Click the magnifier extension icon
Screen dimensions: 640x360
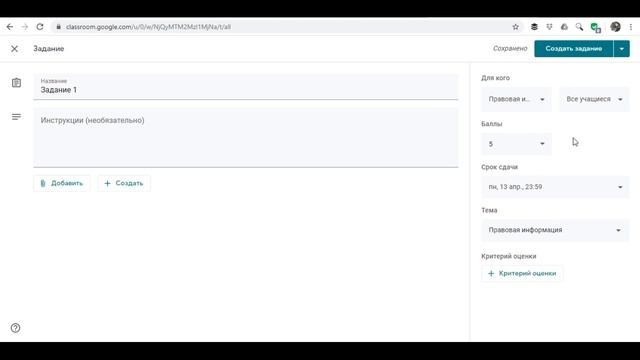pyautogui.click(x=579, y=27)
